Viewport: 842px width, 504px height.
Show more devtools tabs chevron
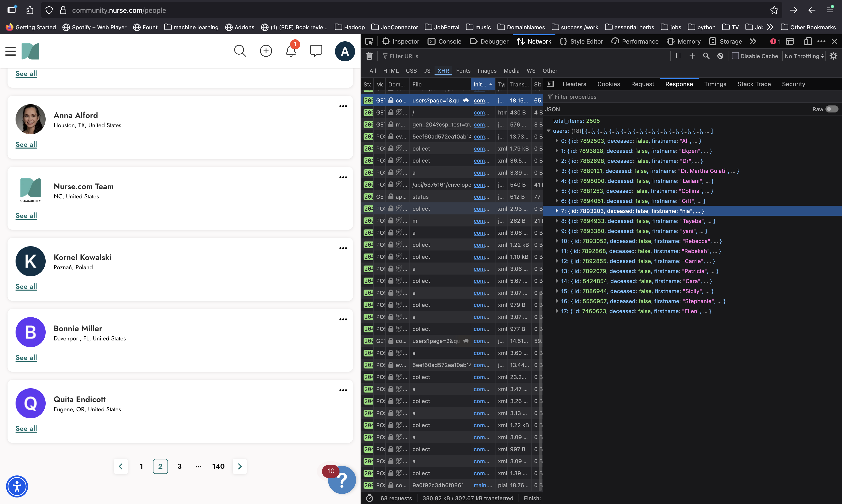753,41
